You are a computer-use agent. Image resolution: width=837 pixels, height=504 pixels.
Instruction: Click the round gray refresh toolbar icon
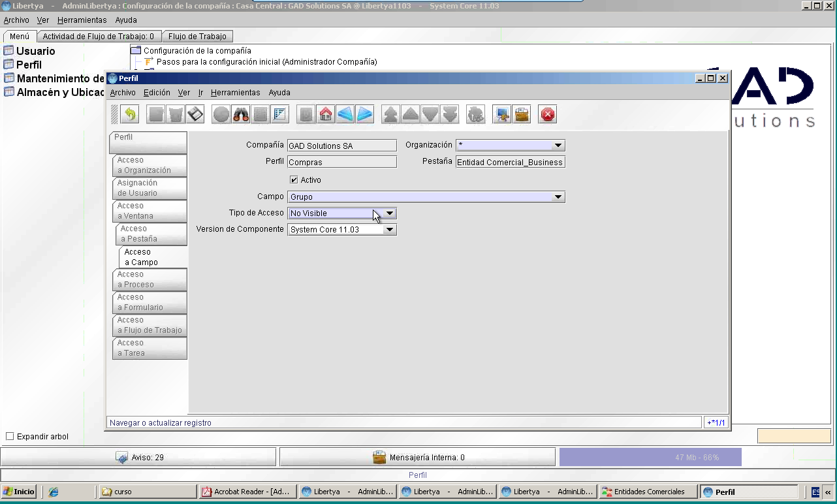pos(222,115)
